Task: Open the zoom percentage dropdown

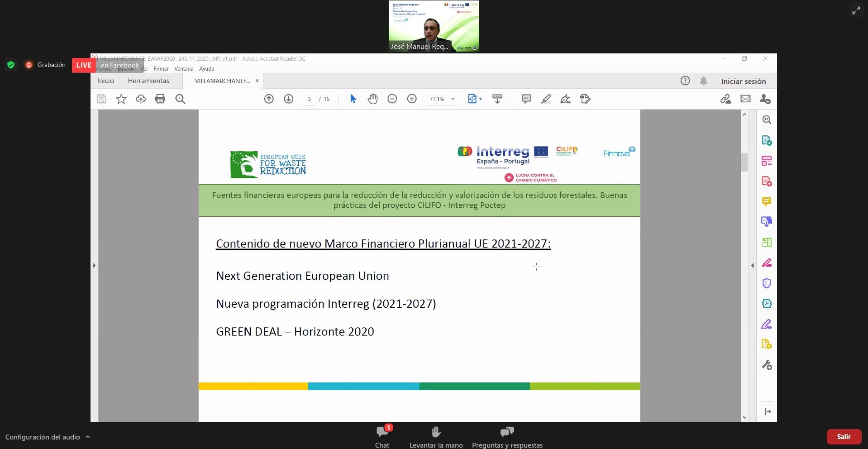Action: coord(453,99)
